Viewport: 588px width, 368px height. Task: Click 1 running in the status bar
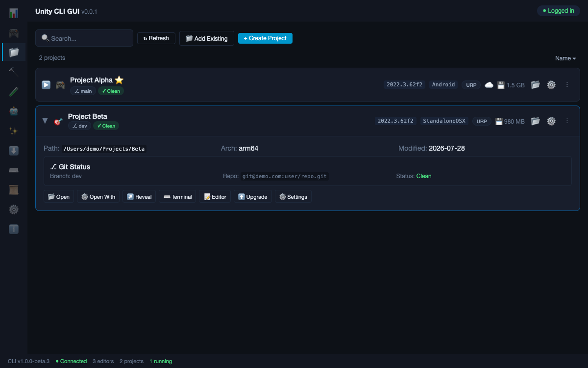pyautogui.click(x=161, y=361)
